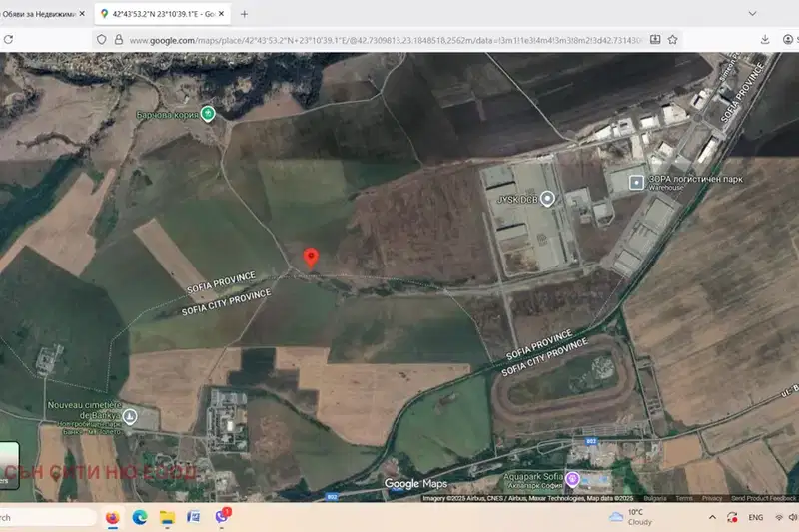799x532 pixels.
Task: Click the sync tray icon with red dot
Action: [732, 517]
